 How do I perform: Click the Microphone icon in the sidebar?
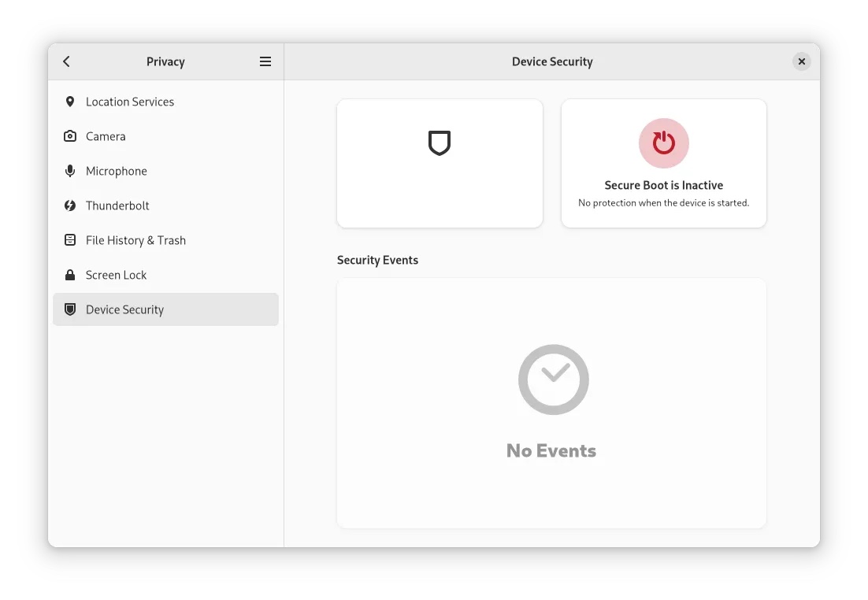click(70, 171)
